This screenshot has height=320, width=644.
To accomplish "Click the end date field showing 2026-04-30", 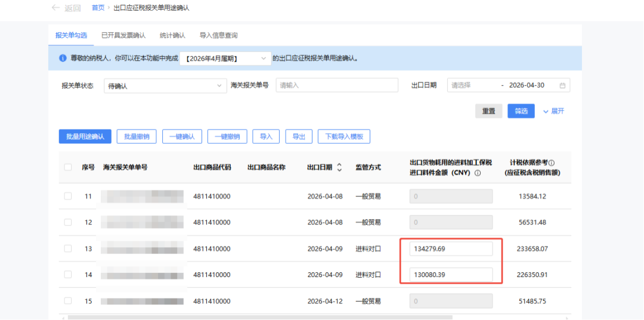I will pyautogui.click(x=527, y=85).
